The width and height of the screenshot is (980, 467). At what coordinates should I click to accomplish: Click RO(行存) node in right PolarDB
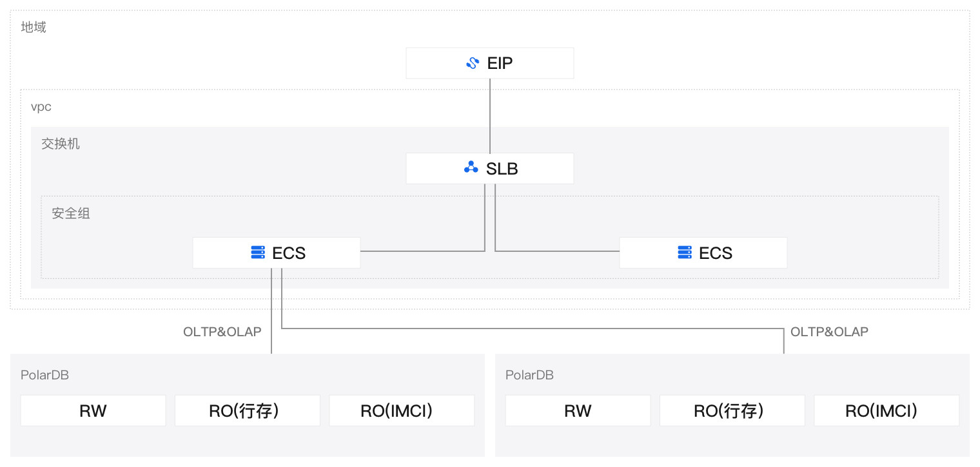732,411
